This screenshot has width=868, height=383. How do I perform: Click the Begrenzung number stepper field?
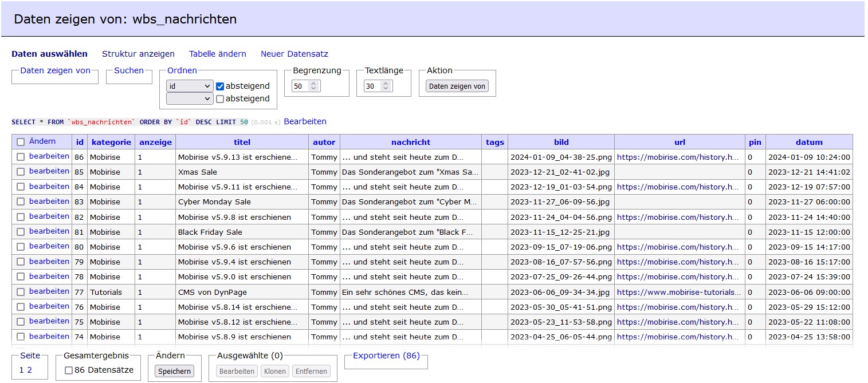pyautogui.click(x=306, y=86)
